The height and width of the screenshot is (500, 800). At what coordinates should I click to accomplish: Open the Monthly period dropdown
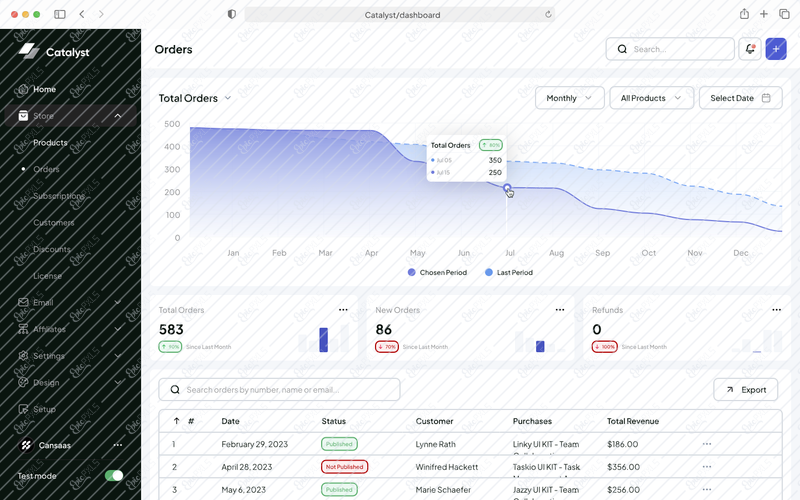pos(569,98)
